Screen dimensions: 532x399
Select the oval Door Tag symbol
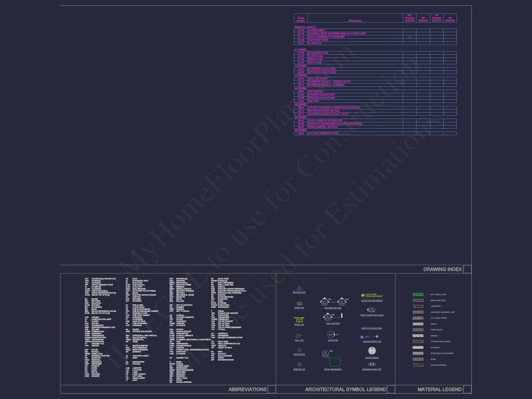pyautogui.click(x=299, y=303)
